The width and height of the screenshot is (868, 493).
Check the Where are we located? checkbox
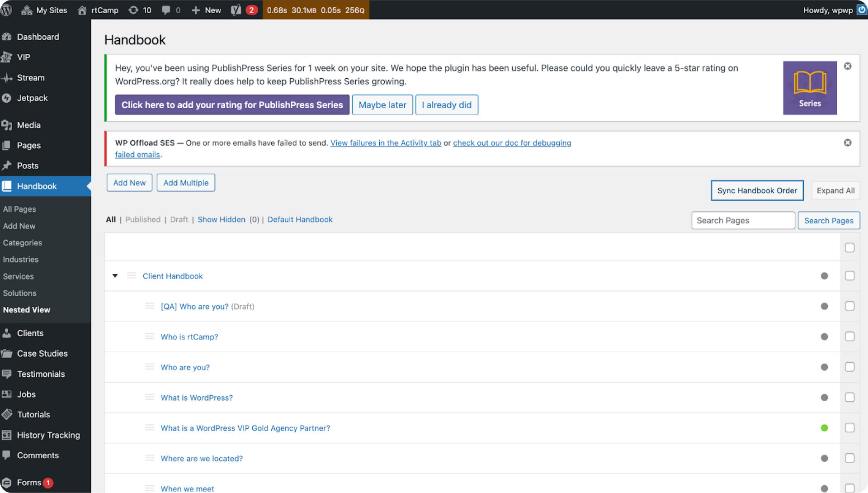tap(850, 458)
